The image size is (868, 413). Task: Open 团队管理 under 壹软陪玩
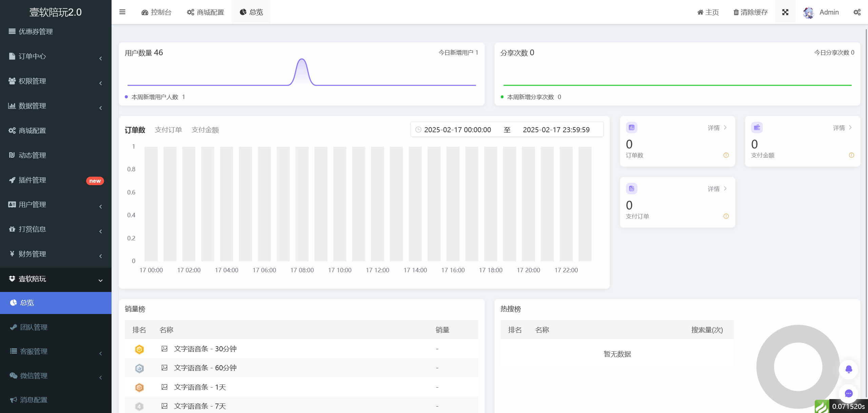33,327
